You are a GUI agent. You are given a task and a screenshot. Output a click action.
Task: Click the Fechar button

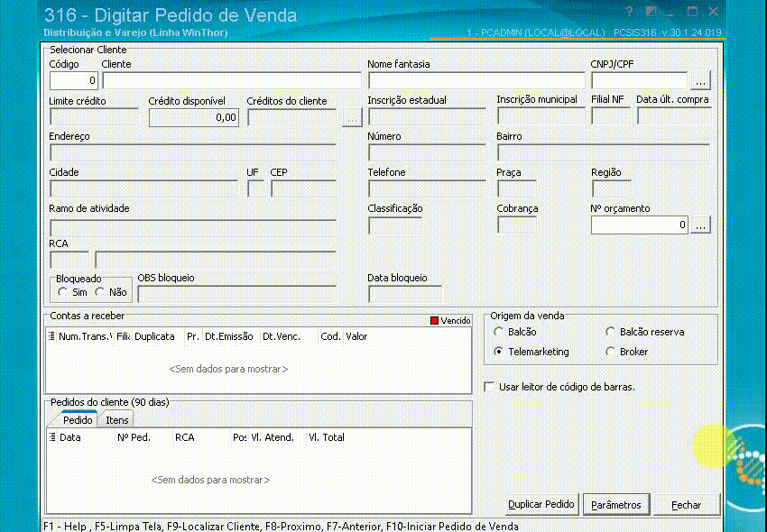point(686,505)
